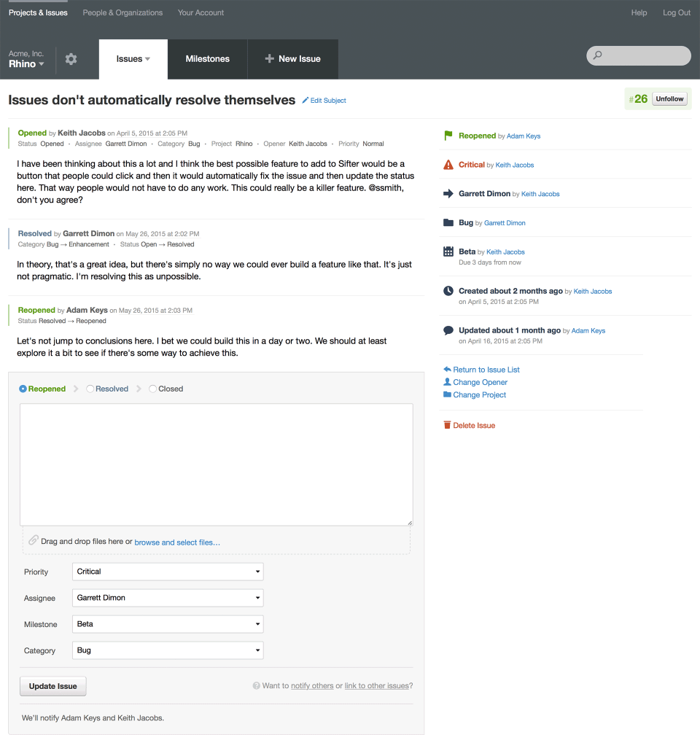Image resolution: width=700 pixels, height=740 pixels.
Task: Click the Critical priority warning icon
Action: (448, 165)
